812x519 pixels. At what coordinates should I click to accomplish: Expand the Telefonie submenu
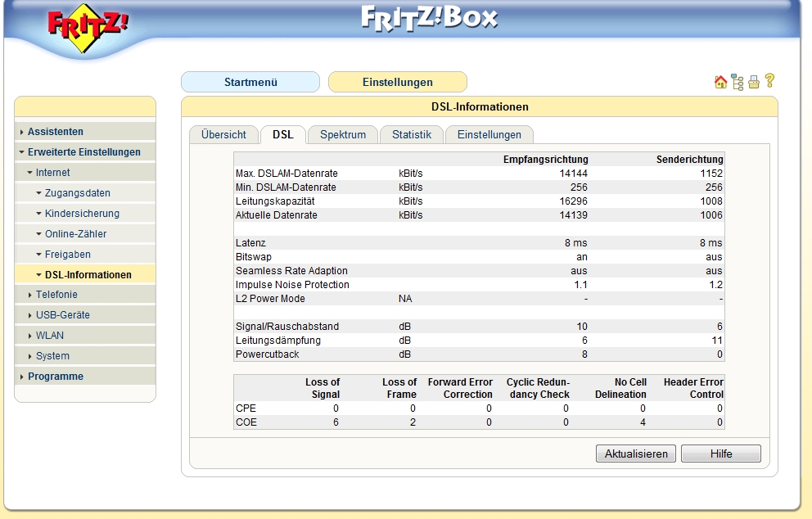tap(56, 295)
